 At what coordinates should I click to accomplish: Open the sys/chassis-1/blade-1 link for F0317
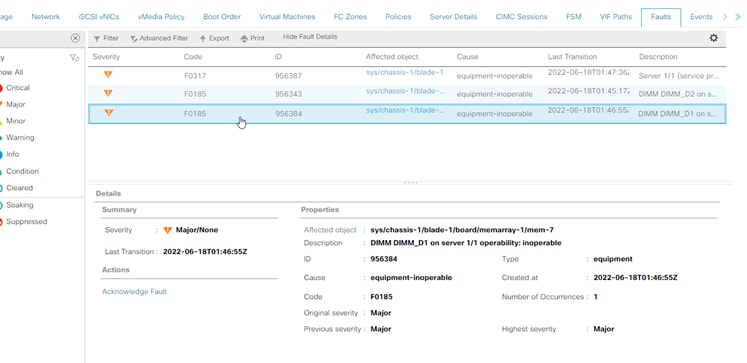[404, 72]
